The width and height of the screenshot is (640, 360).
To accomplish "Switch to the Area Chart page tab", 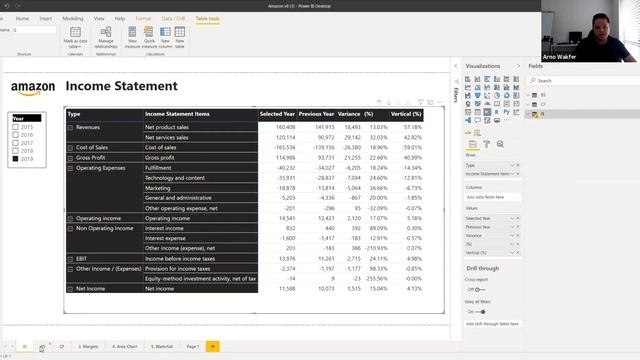I will coord(124,347).
